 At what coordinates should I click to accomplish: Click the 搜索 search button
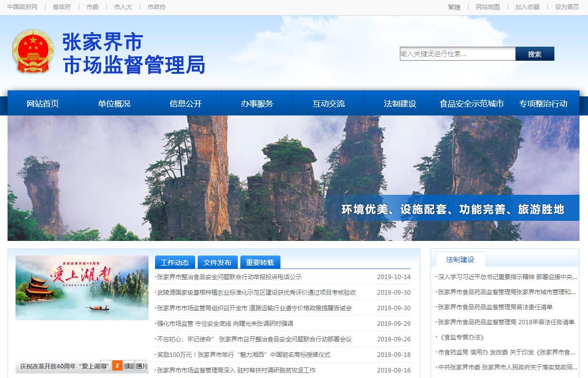pos(534,54)
